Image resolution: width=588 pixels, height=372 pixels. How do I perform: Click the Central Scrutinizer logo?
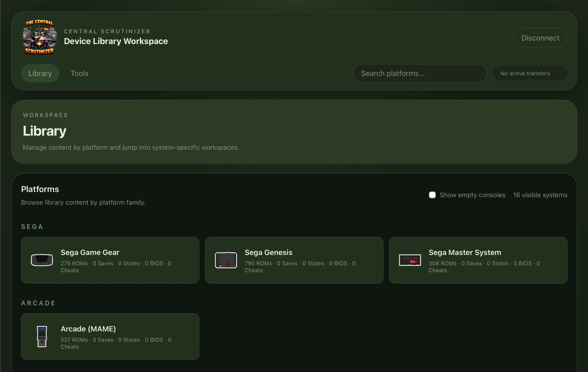[x=40, y=37]
